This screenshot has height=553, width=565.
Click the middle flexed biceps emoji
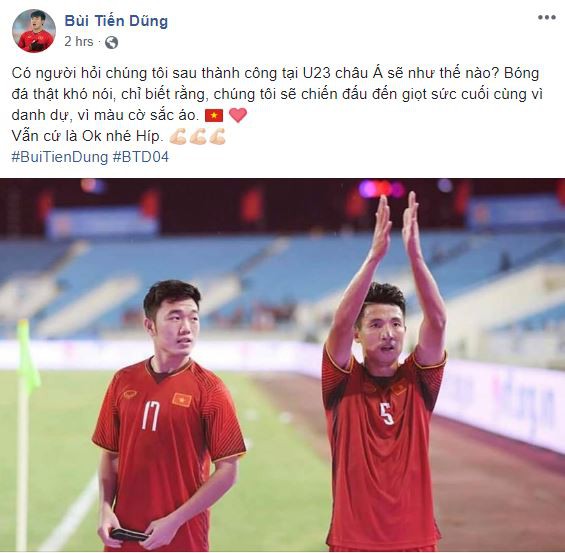197,137
